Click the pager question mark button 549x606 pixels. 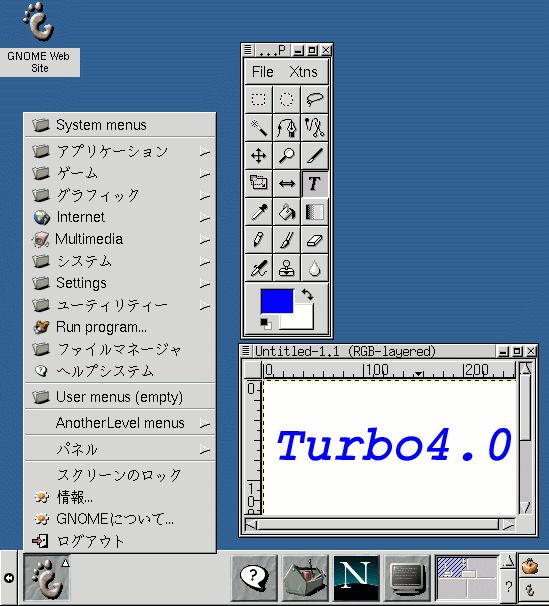click(x=508, y=587)
